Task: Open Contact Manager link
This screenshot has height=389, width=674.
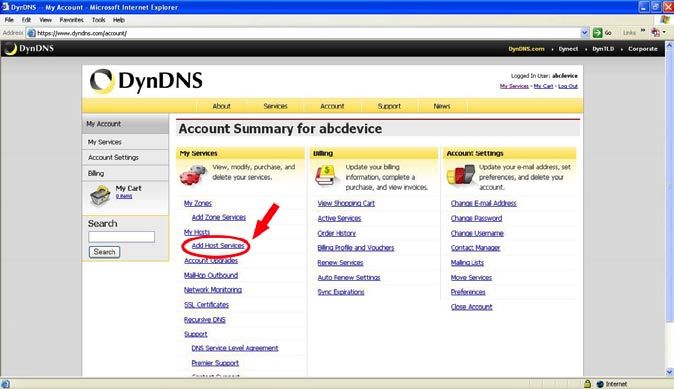Action: (475, 248)
